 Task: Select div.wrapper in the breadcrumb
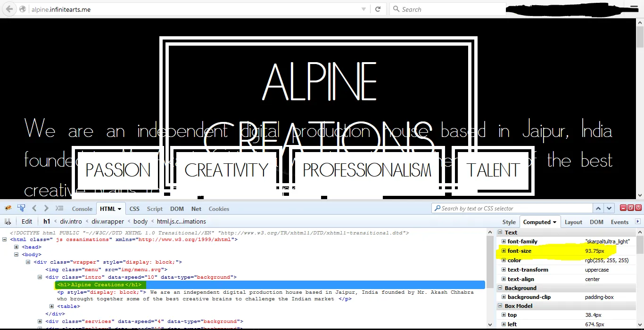pos(108,221)
